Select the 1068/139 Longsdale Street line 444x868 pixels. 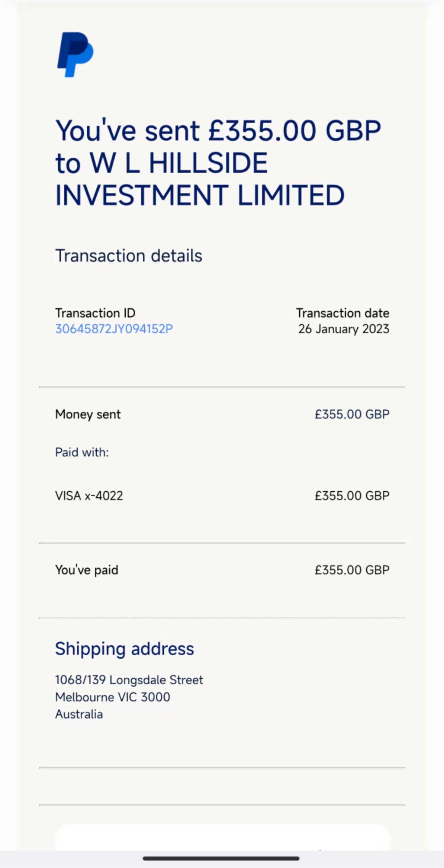click(x=129, y=680)
